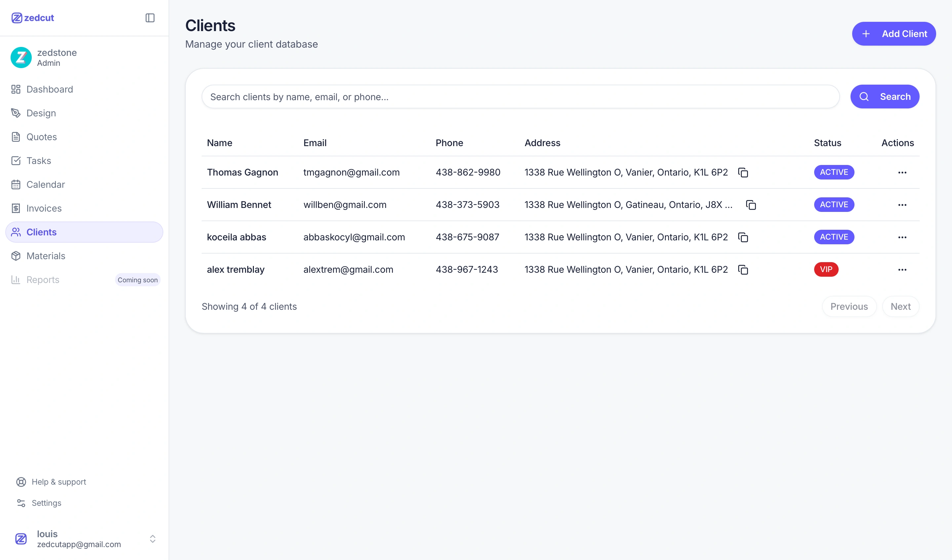Viewport: 952px width, 560px height.
Task: Click the Search button
Action: 885,97
